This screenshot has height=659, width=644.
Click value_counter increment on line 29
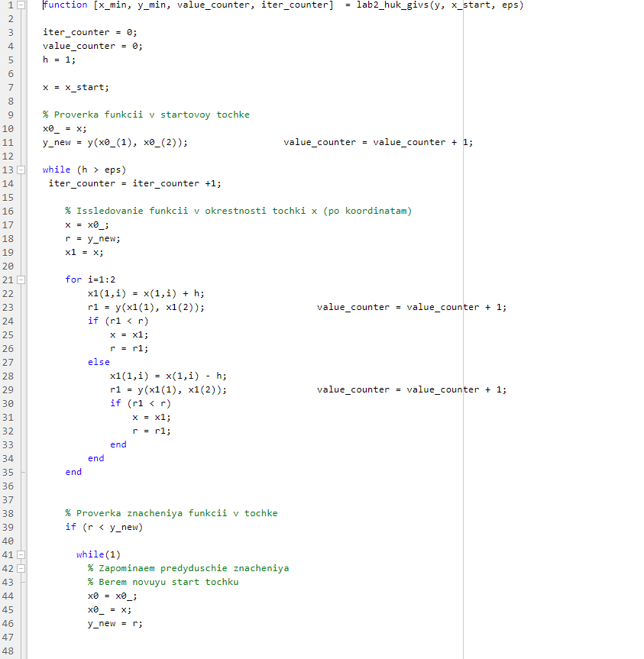point(412,390)
